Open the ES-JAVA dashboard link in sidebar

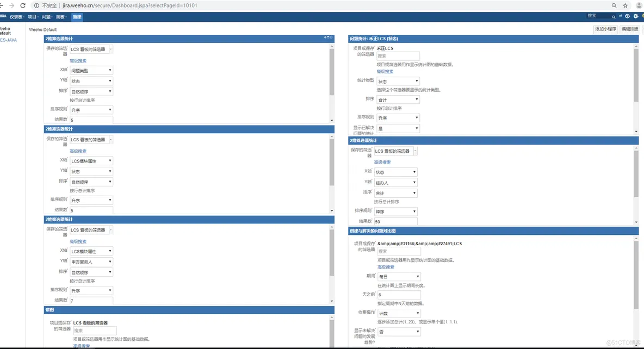9,40
